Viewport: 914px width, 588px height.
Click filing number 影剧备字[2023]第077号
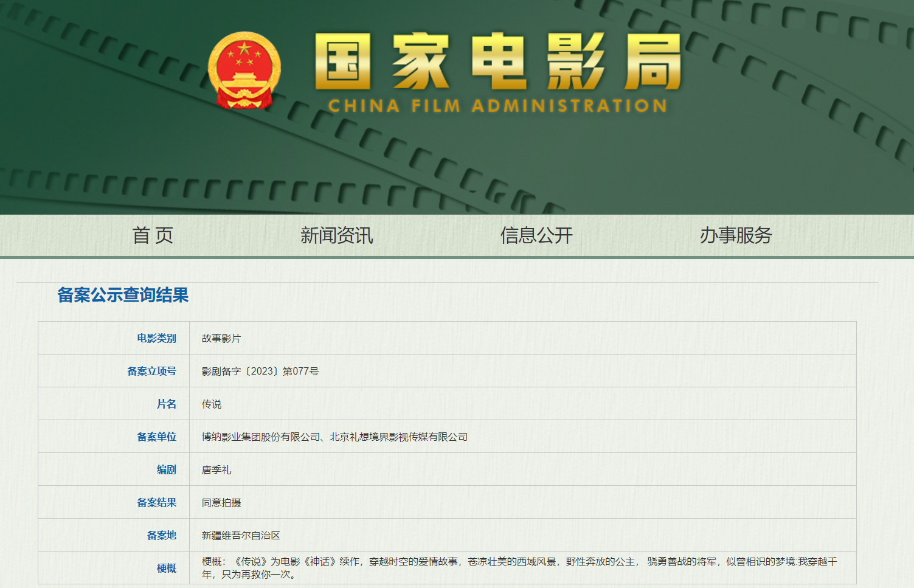pos(260,372)
